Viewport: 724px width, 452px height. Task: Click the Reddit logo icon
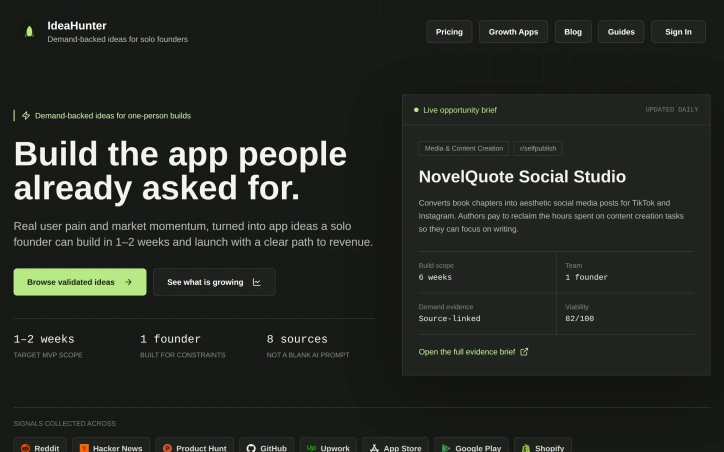25,448
